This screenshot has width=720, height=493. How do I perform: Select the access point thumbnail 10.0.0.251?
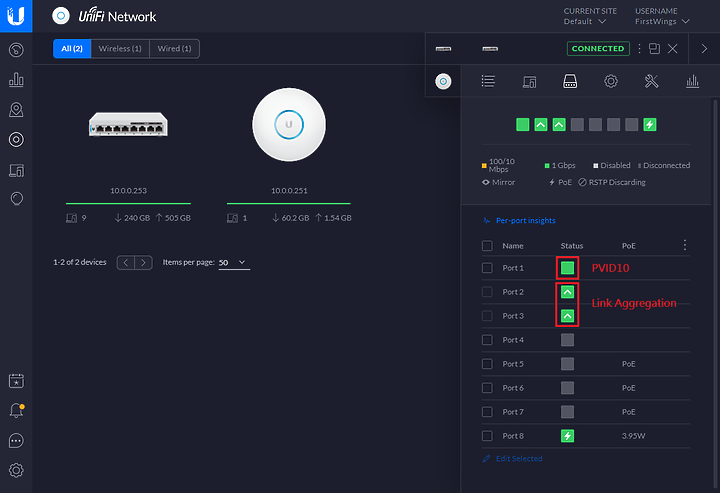[x=289, y=124]
